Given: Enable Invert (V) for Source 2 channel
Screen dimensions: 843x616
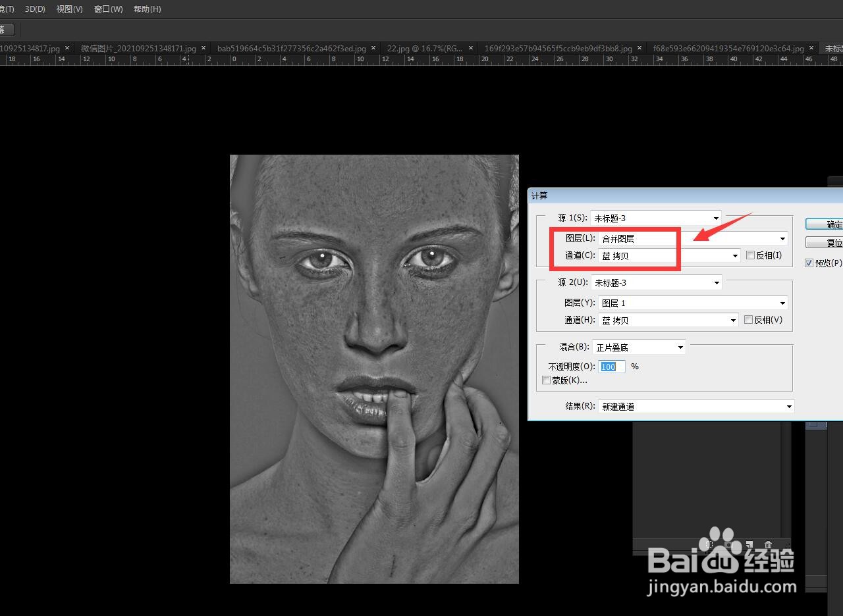Looking at the screenshot, I should click(748, 320).
